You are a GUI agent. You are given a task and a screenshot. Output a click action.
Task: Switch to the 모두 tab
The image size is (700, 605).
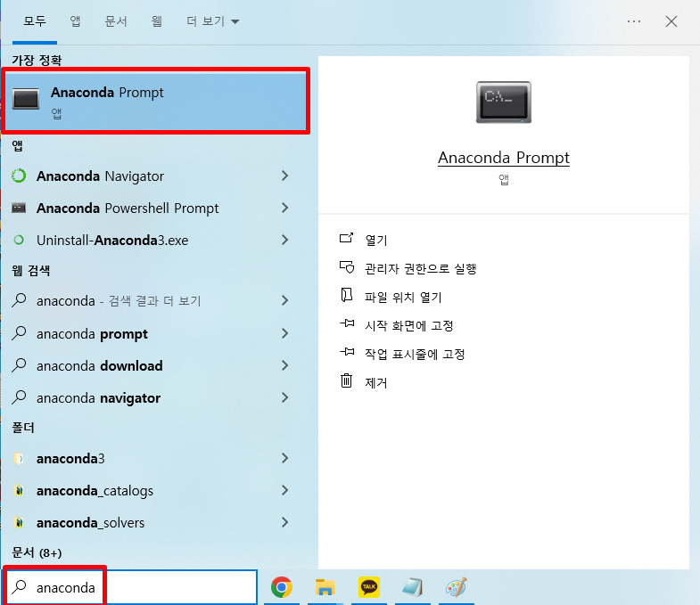pyautogui.click(x=35, y=21)
